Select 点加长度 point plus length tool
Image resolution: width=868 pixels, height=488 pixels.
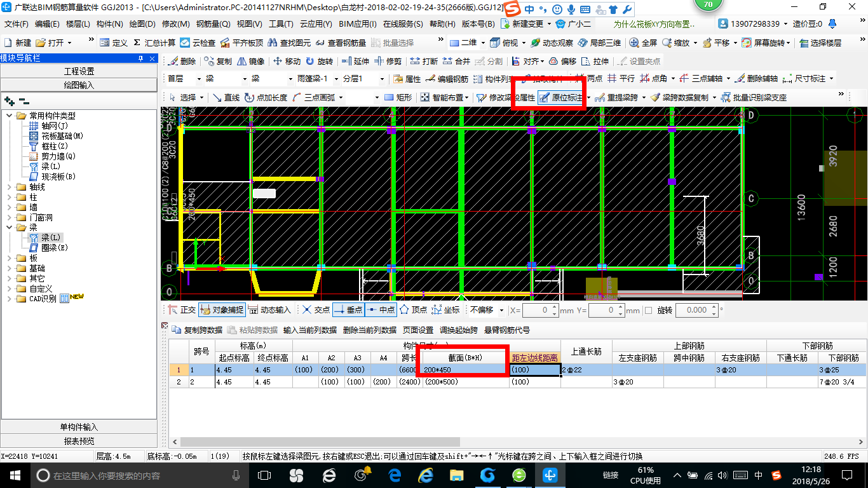(266, 97)
